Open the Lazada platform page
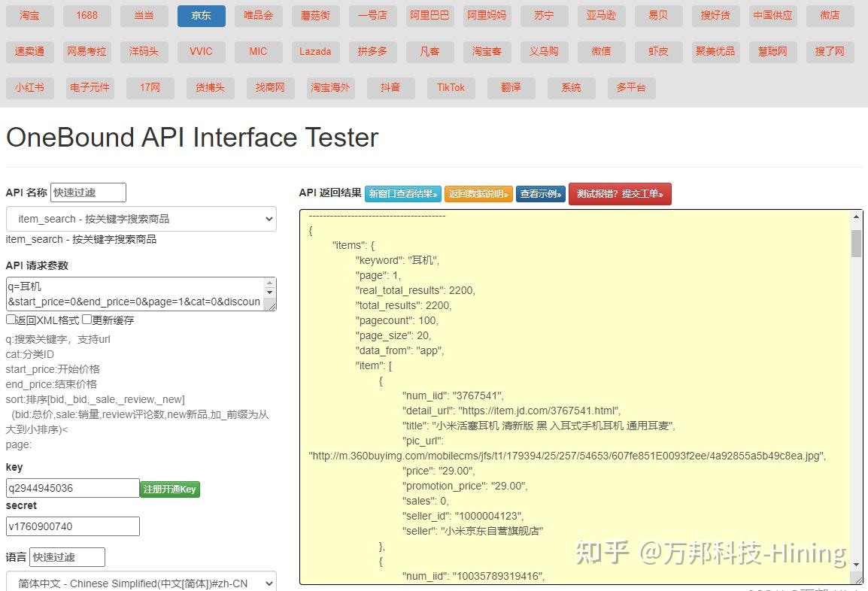 point(315,52)
